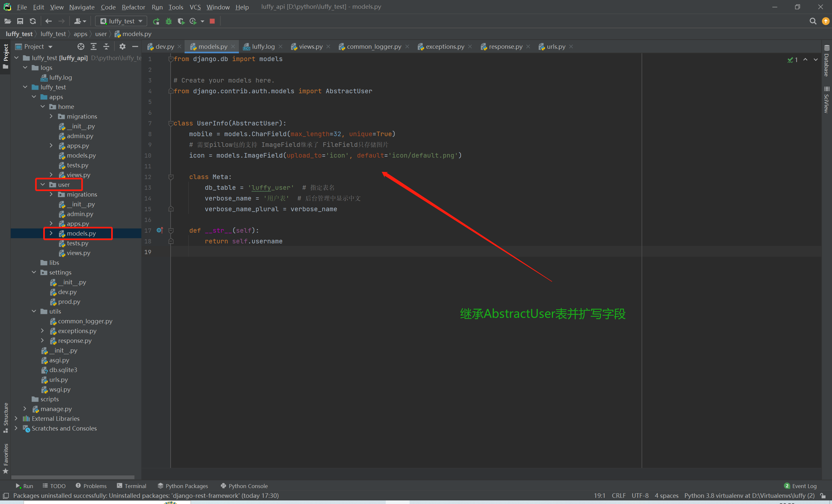Collapse the user folder in tree
Screen dimensions: 832x504
[43, 185]
